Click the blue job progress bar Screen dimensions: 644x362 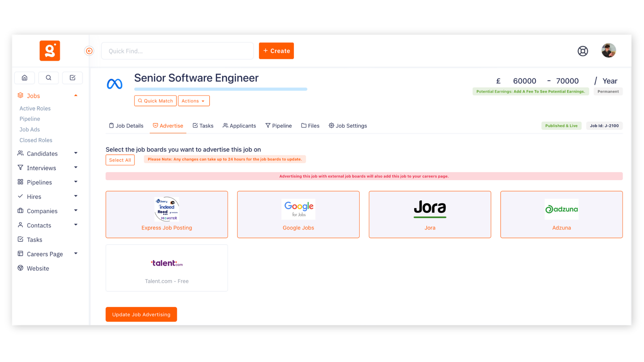coord(221,89)
